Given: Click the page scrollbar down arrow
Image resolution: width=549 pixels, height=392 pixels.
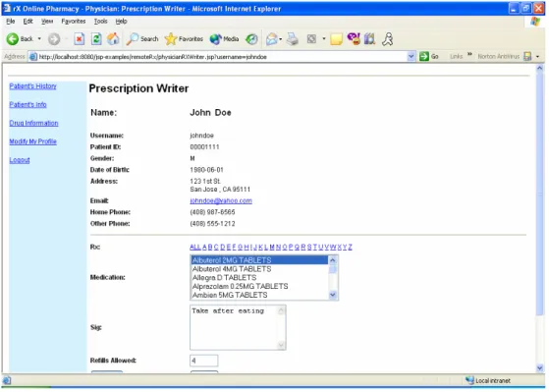Looking at the screenshot, I should 539,368.
